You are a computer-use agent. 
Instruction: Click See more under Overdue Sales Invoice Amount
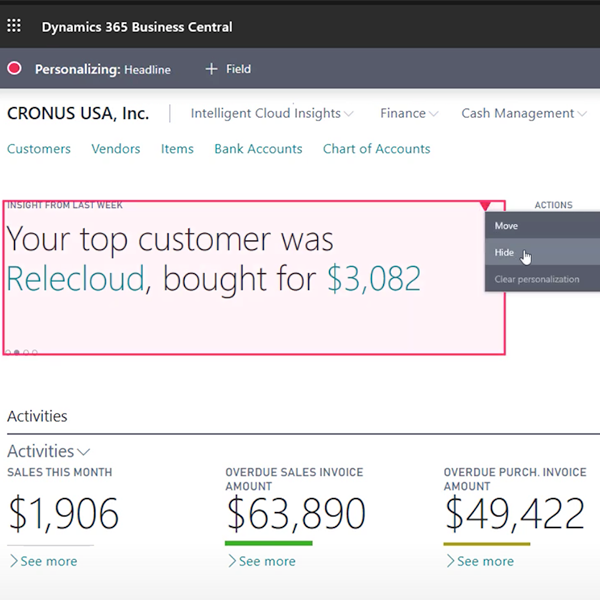tap(262, 561)
